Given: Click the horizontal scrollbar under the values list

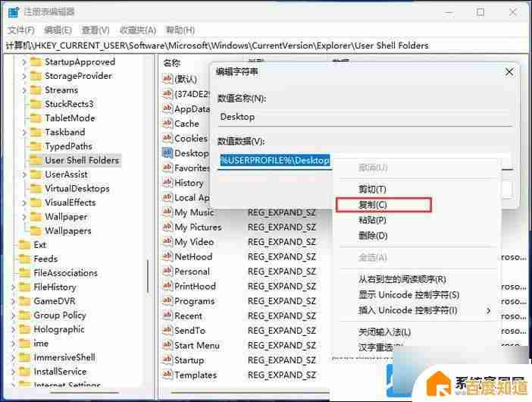Looking at the screenshot, I should pyautogui.click(x=250, y=393).
